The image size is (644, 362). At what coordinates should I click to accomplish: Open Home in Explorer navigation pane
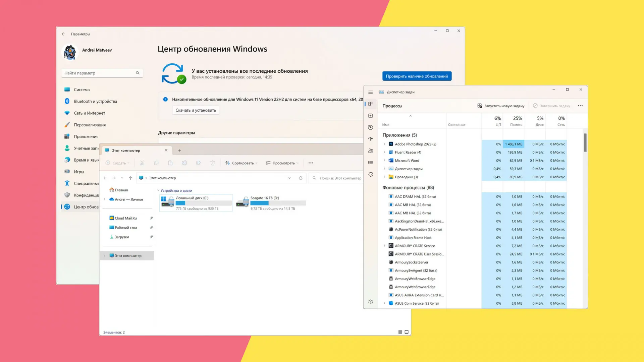(118, 190)
